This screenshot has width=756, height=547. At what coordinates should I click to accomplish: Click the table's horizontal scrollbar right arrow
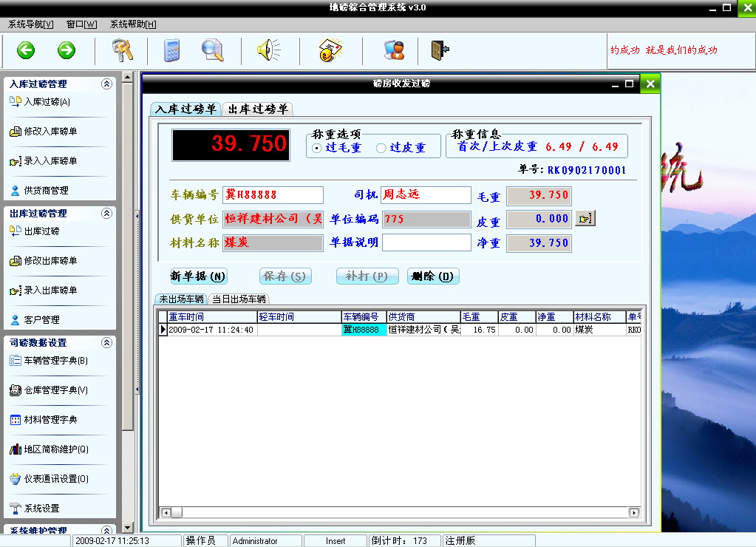(x=634, y=512)
